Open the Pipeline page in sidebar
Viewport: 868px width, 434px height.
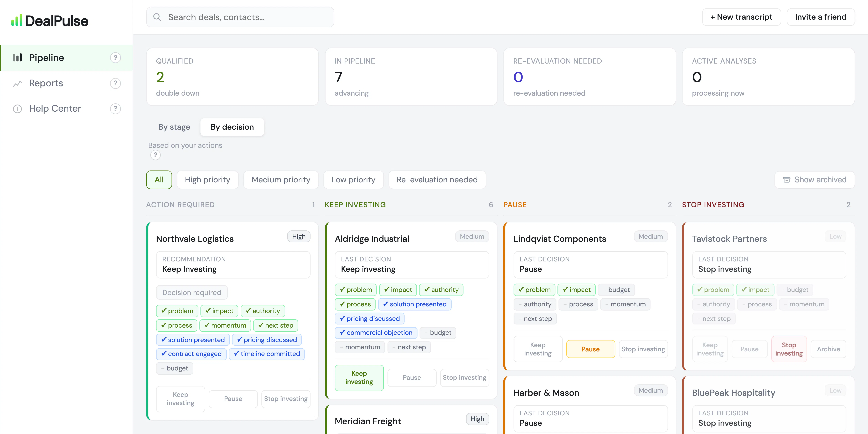[67, 58]
